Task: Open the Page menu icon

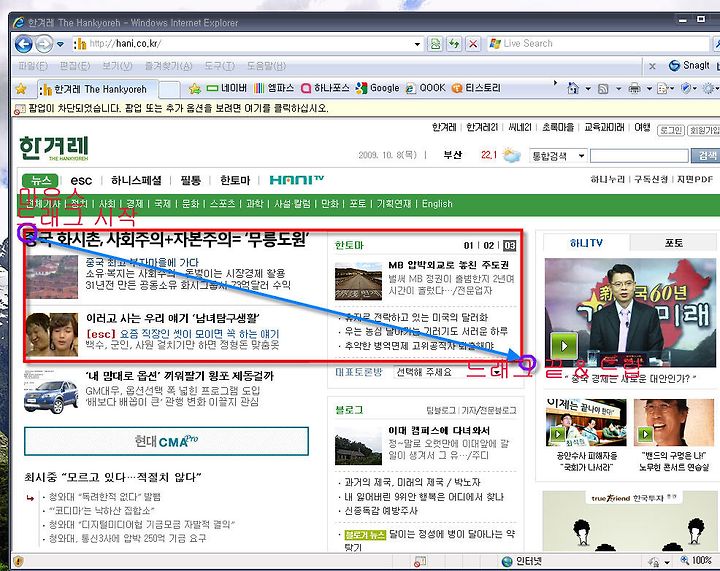Action: click(x=665, y=89)
